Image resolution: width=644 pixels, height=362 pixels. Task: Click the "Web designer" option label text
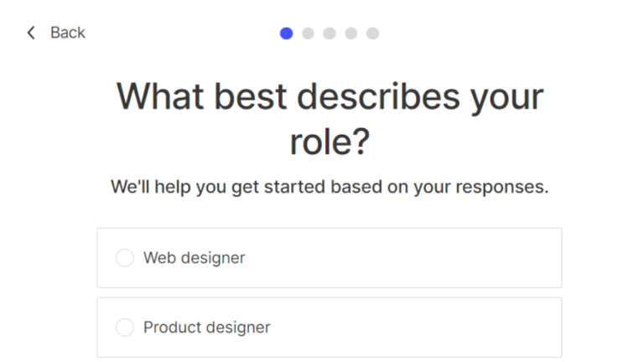[x=194, y=258]
